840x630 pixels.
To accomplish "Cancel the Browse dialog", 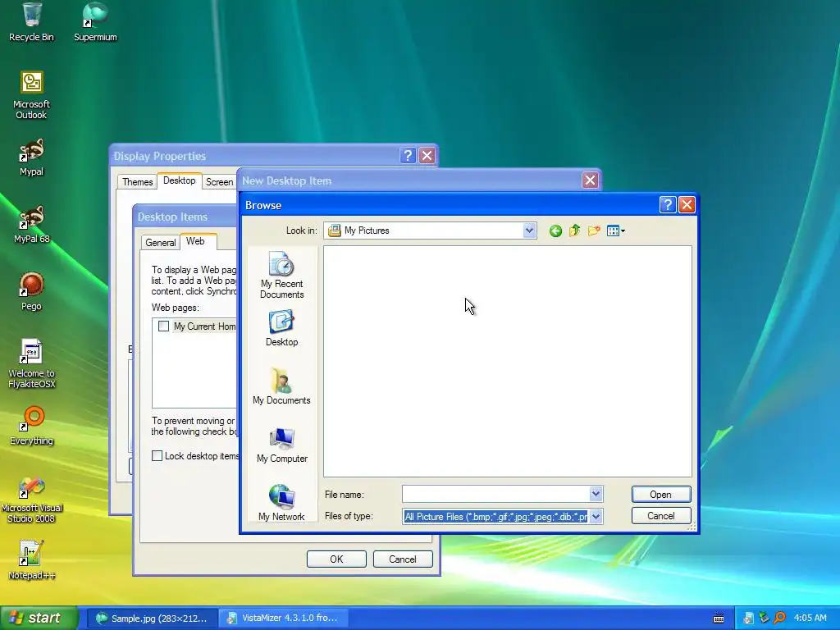I will pos(661,516).
